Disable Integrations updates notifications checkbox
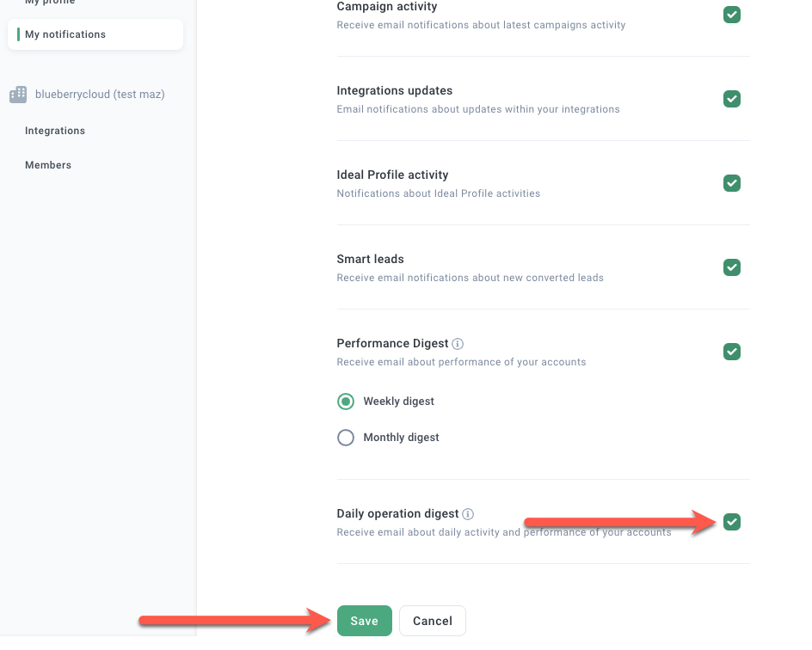The width and height of the screenshot is (812, 650). pyautogui.click(x=731, y=99)
